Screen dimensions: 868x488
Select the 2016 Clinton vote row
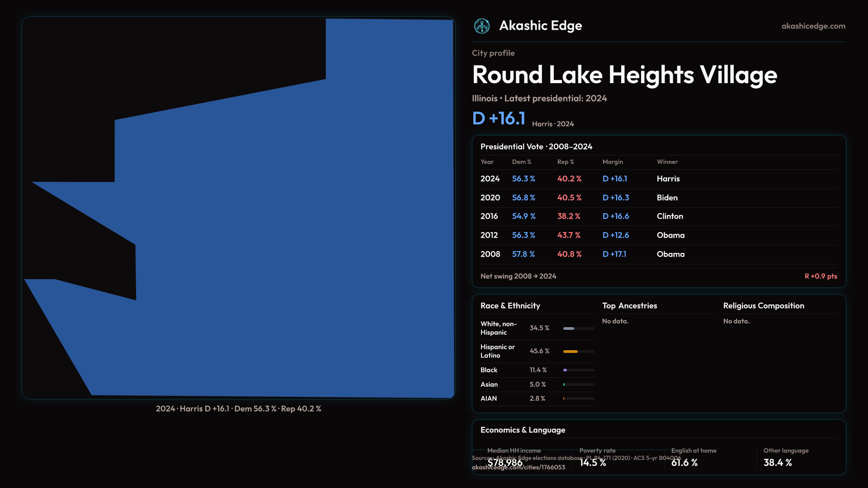point(658,216)
